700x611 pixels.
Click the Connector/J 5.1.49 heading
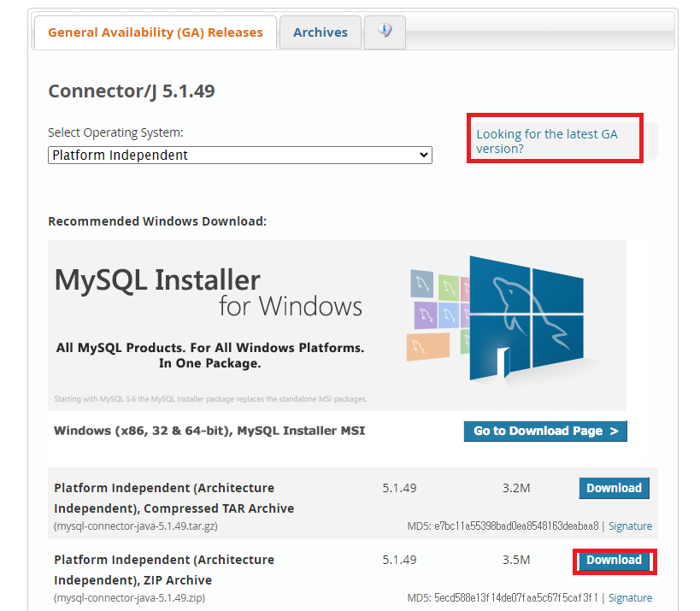click(132, 91)
